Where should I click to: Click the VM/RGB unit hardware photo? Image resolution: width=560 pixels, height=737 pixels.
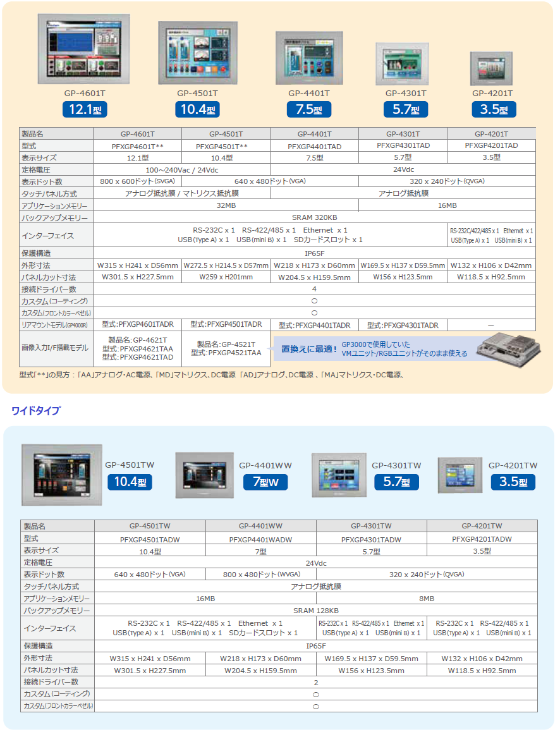pos(508,347)
